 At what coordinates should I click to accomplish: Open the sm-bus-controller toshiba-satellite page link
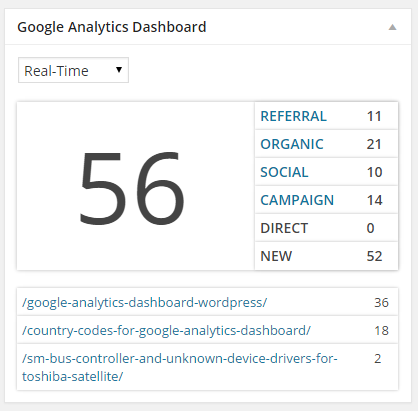(x=180, y=367)
